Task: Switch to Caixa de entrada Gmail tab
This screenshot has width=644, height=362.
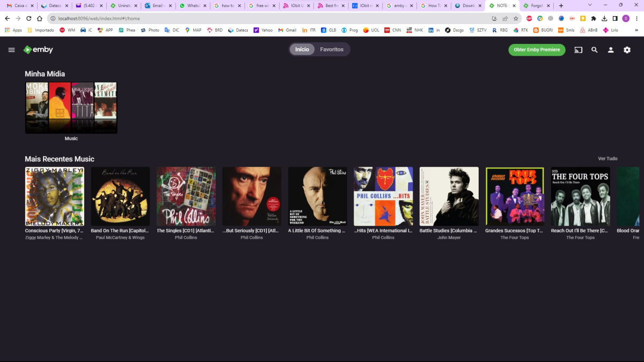Action: point(21,5)
